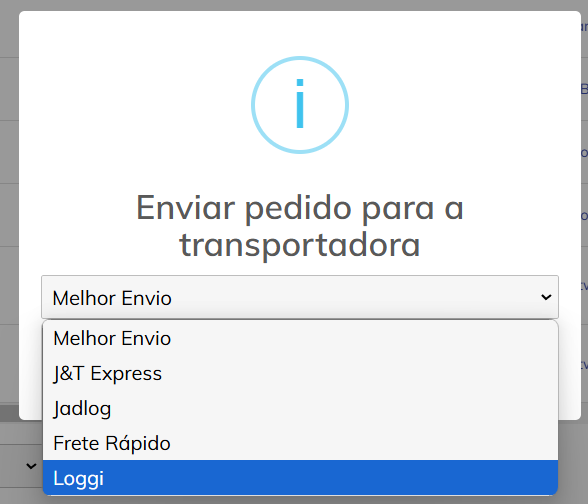Click the 'Enviar pedido para a transportadora' heading

(300, 226)
